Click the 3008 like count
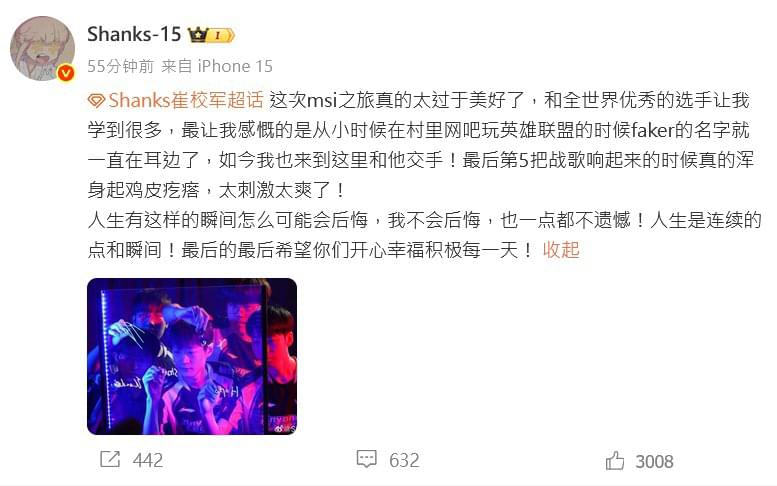The height and width of the screenshot is (486, 777). (654, 461)
